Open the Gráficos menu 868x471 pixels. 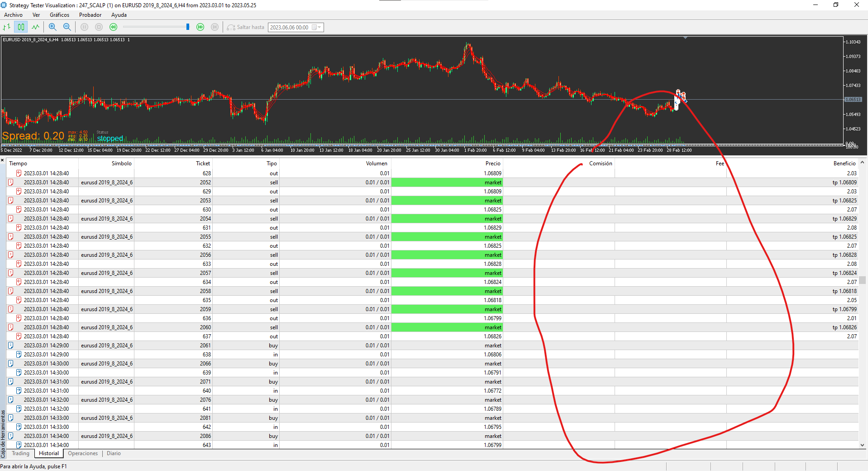(x=59, y=15)
